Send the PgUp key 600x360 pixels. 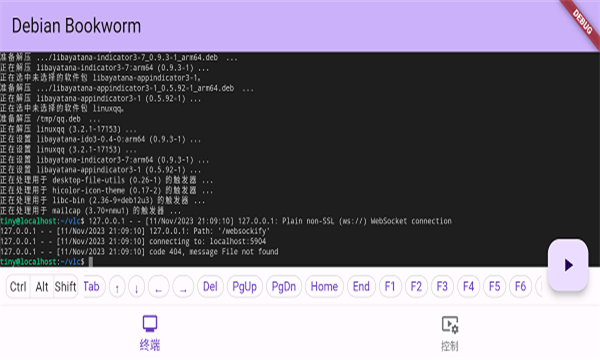pos(245,287)
